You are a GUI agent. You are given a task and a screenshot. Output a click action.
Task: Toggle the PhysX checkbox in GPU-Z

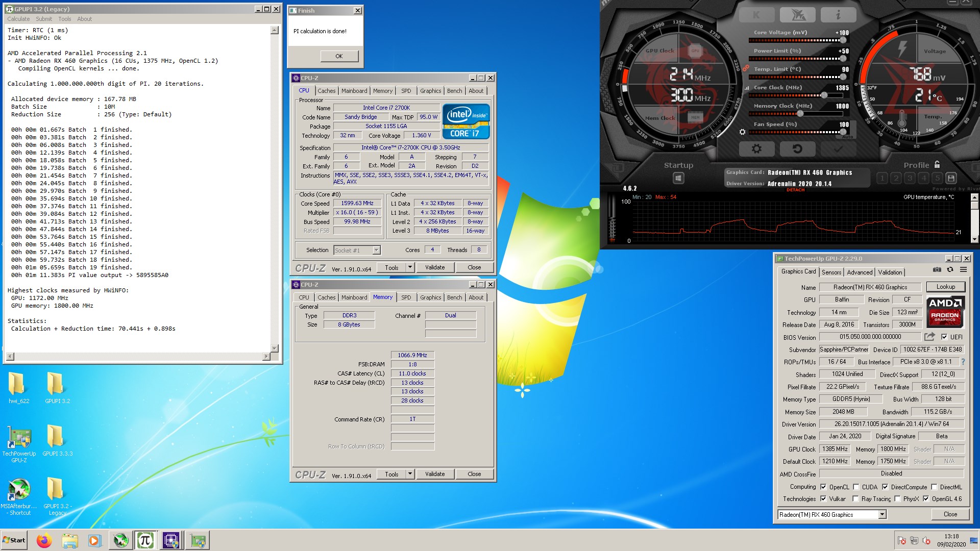click(x=897, y=499)
